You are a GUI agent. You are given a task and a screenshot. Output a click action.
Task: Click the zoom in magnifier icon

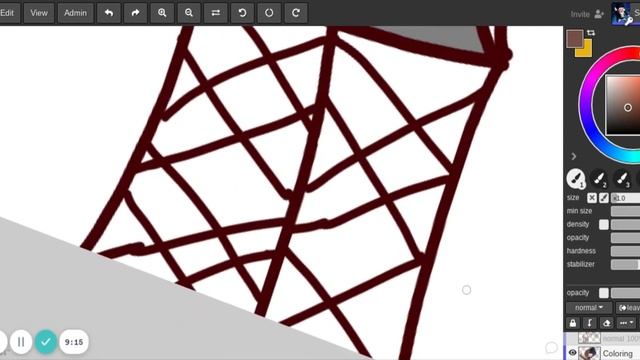pyautogui.click(x=162, y=13)
